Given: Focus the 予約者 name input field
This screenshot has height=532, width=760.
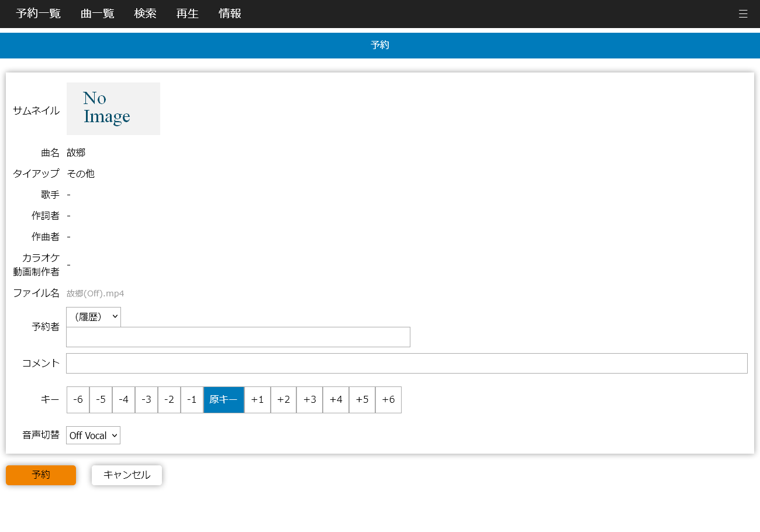Looking at the screenshot, I should coord(238,337).
